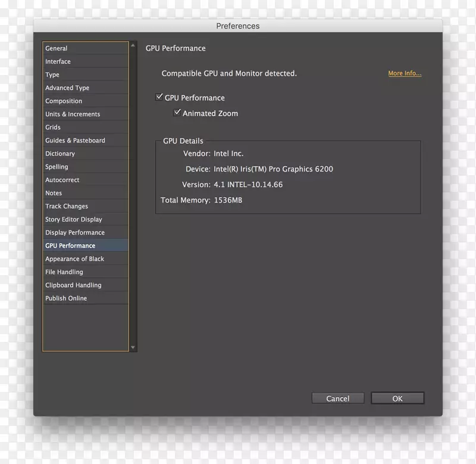Disable the Animated Zoom checkbox
This screenshot has width=476, height=464.
[177, 113]
